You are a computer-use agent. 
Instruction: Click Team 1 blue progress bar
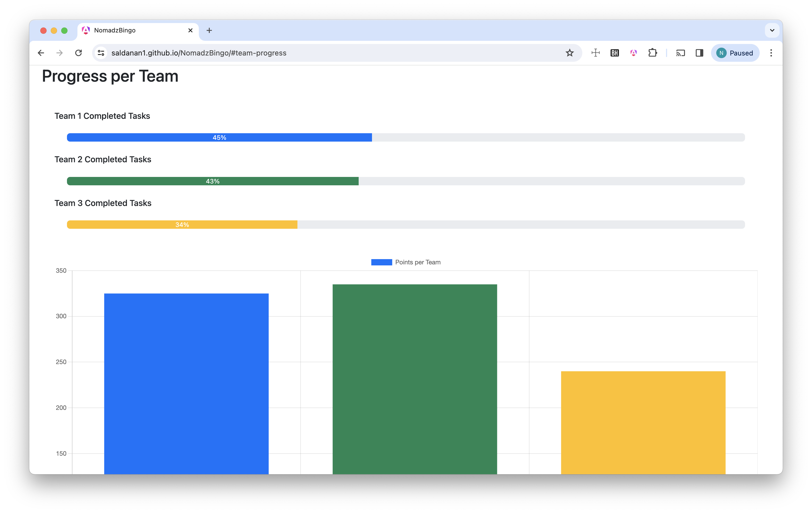click(x=219, y=137)
